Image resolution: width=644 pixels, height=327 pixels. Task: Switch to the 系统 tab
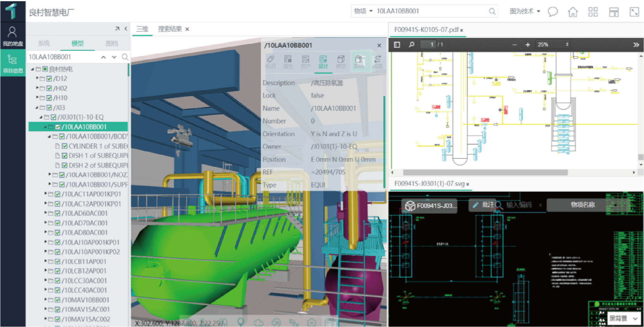(x=44, y=43)
